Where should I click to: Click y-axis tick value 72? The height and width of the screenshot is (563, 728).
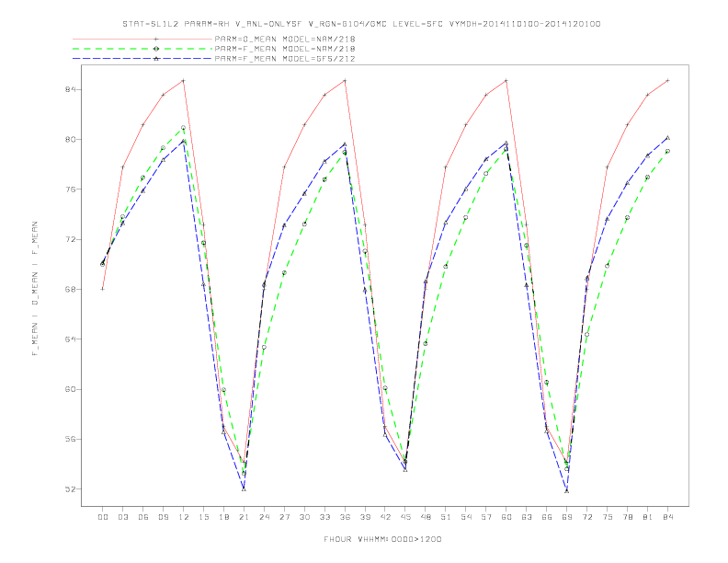pos(71,239)
